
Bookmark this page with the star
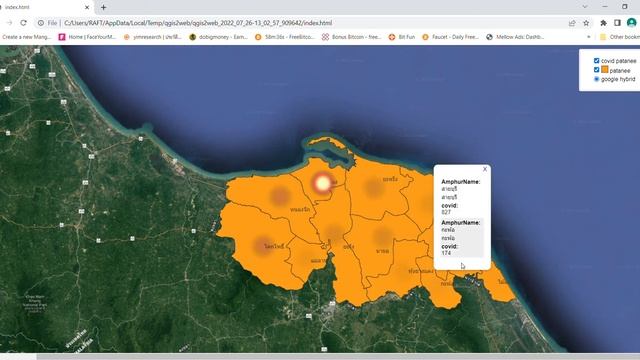(586, 23)
